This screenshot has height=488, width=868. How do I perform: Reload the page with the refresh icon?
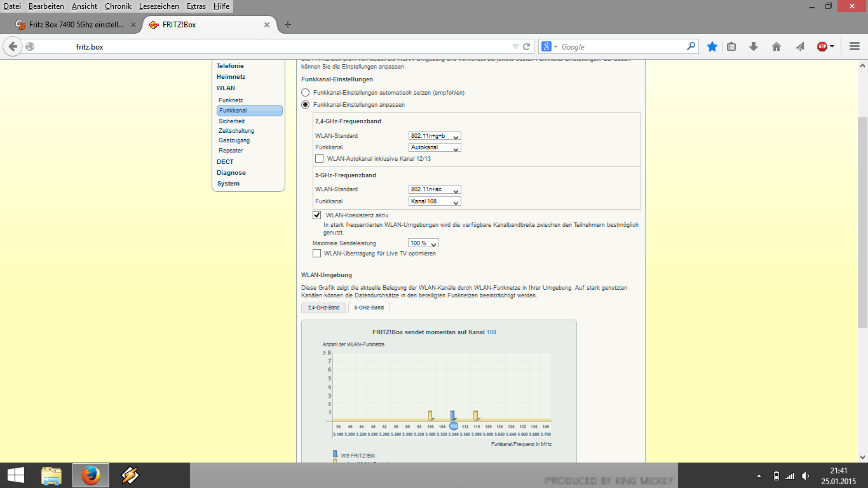click(527, 46)
